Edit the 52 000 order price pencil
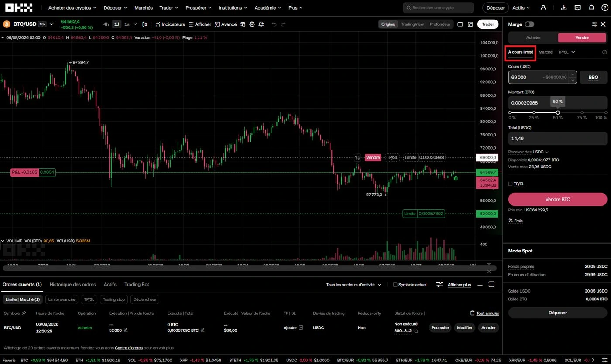The height and width of the screenshot is (364, 611). tap(126, 330)
